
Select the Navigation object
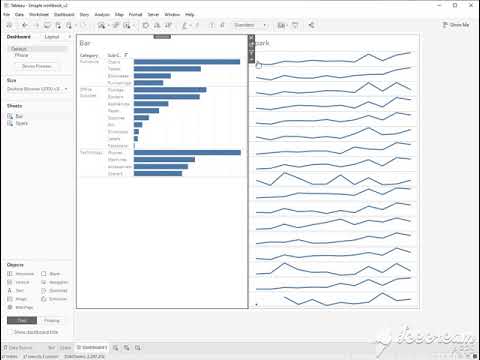(54, 282)
